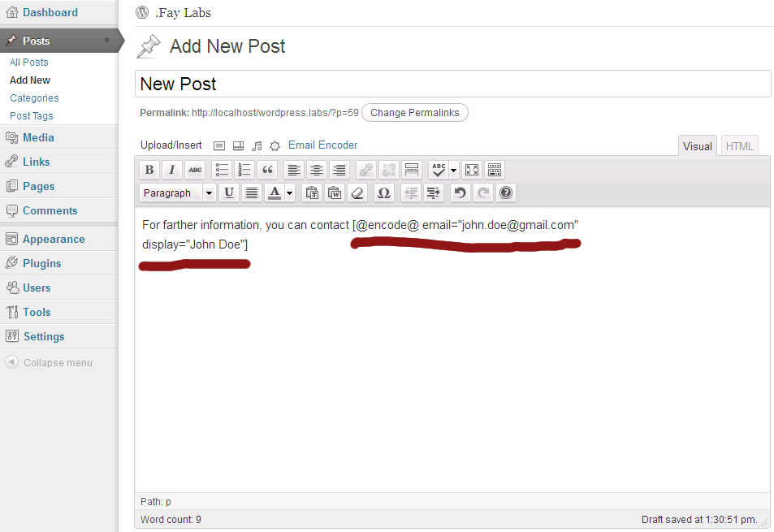This screenshot has width=774, height=532.
Task: Open the Tools menu
Action: click(x=37, y=312)
